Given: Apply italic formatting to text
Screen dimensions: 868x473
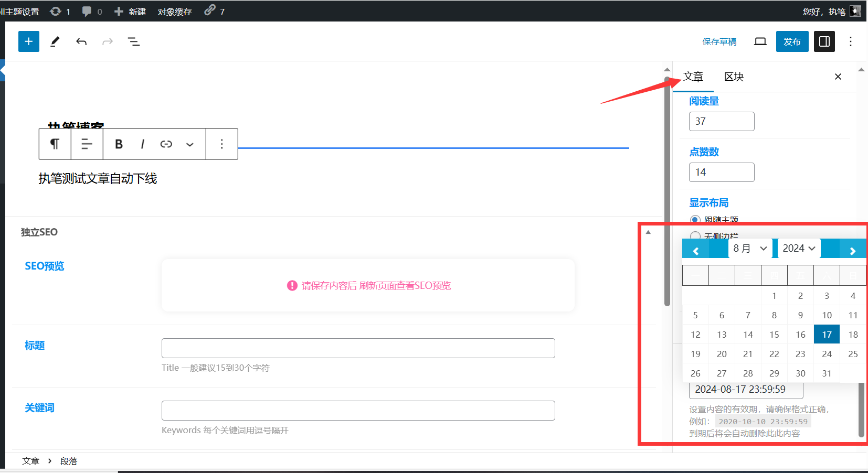Looking at the screenshot, I should [143, 144].
